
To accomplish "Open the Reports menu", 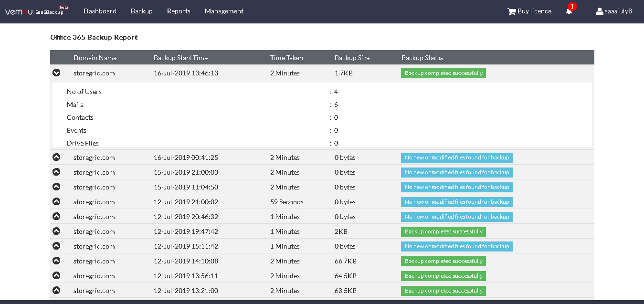I will pos(179,11).
